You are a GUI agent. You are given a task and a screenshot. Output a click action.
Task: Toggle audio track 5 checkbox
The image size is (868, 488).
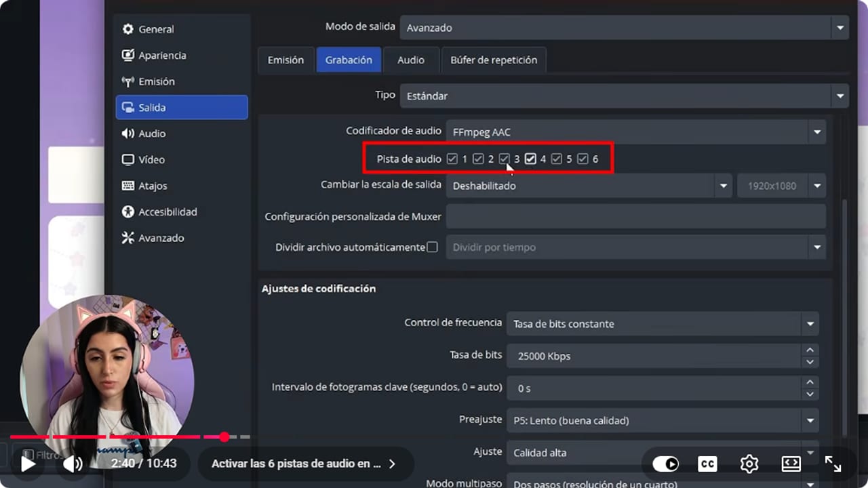click(x=557, y=159)
